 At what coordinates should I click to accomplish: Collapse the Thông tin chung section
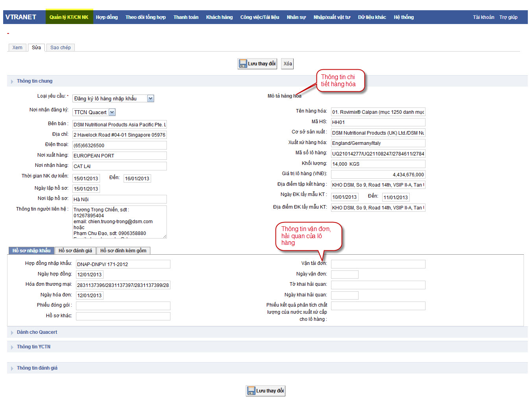point(34,81)
